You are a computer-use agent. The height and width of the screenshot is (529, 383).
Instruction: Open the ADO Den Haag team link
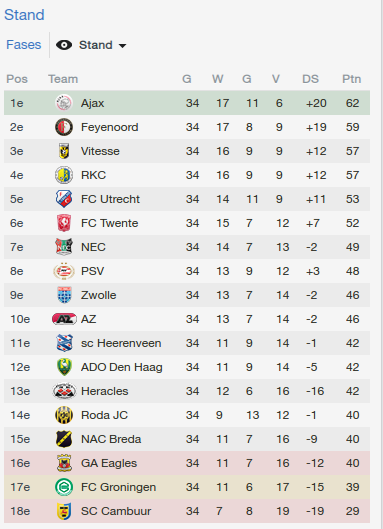tap(122, 367)
